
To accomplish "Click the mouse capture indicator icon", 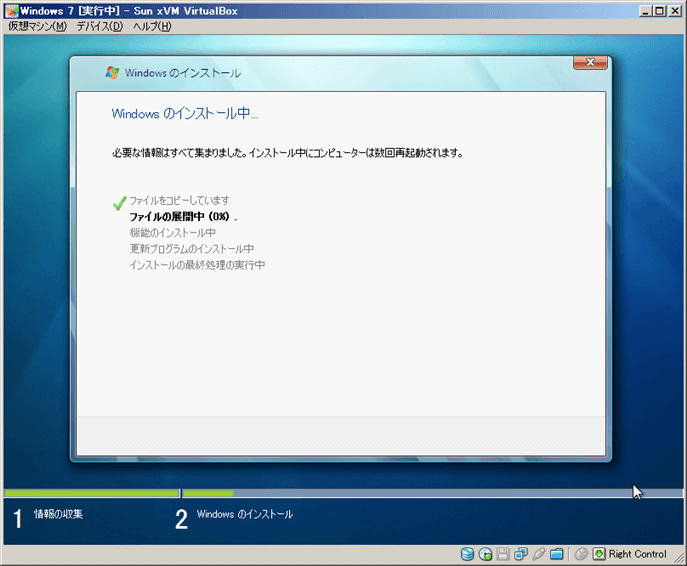I will pos(581,554).
